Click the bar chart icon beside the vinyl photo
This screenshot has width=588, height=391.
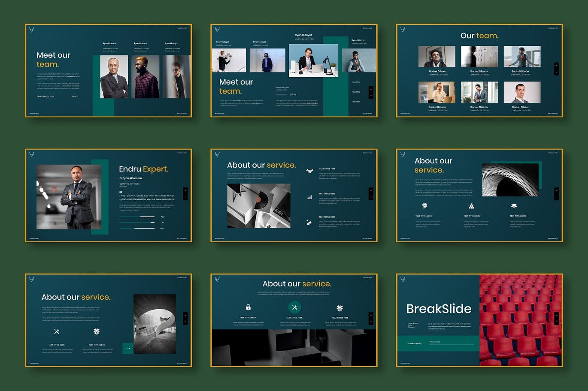click(x=309, y=197)
